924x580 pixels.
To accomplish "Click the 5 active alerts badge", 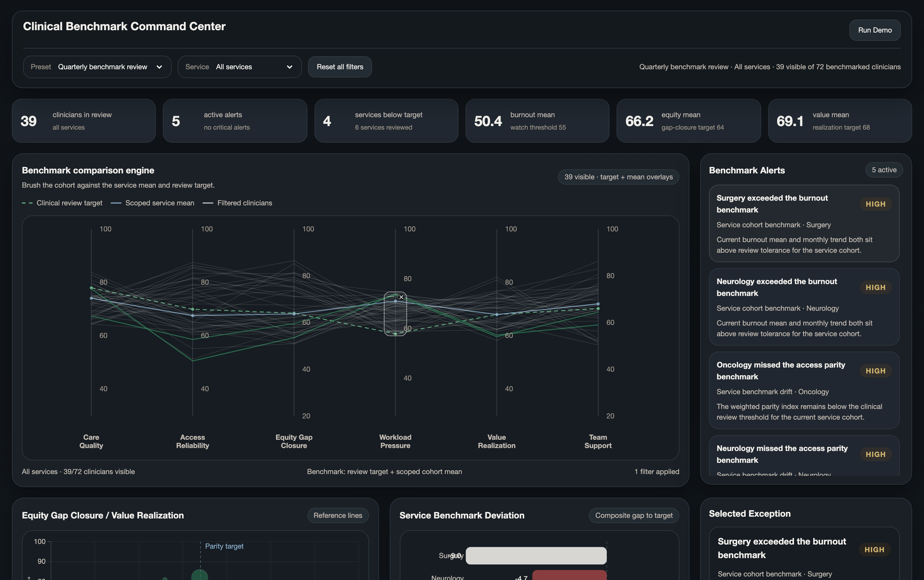I will [884, 170].
